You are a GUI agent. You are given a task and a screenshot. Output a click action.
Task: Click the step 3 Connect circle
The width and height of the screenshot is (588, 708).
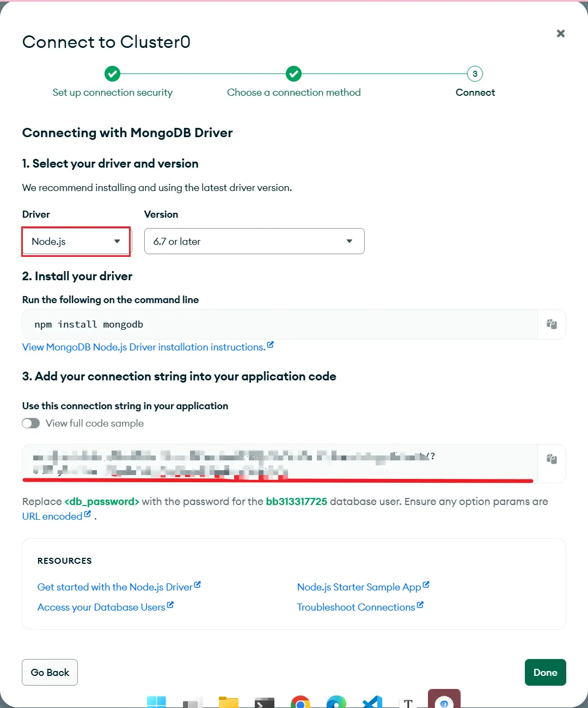475,74
